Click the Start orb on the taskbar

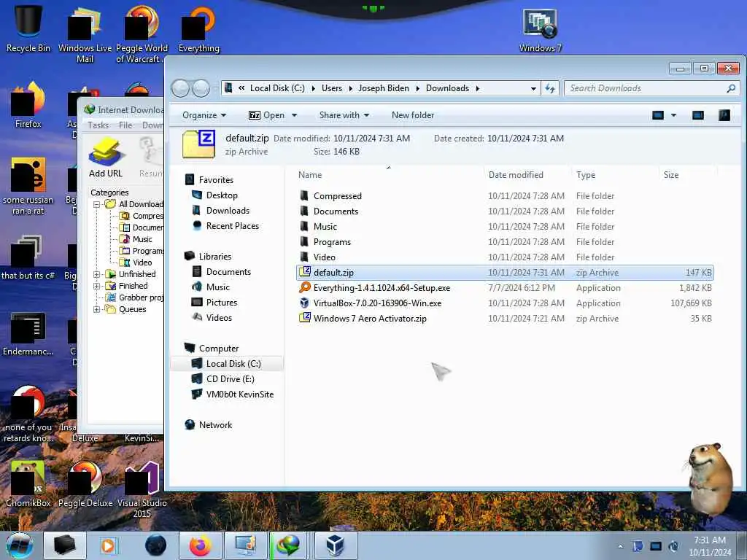(19, 545)
